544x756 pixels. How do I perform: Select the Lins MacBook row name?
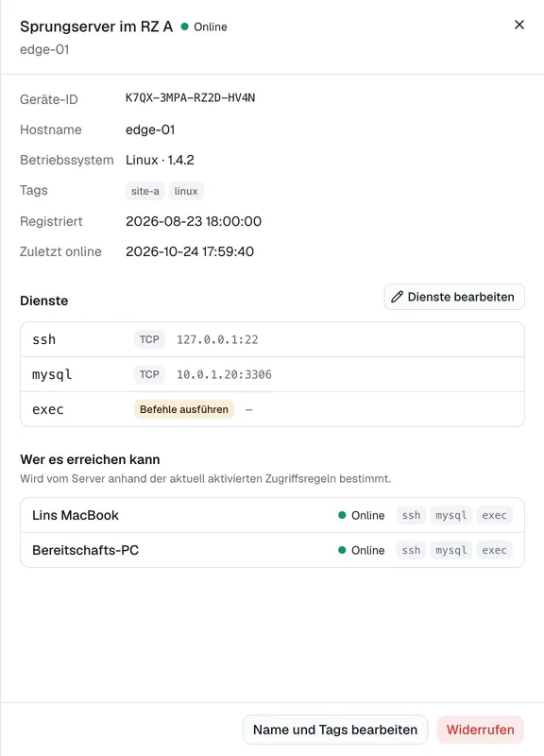tap(76, 515)
